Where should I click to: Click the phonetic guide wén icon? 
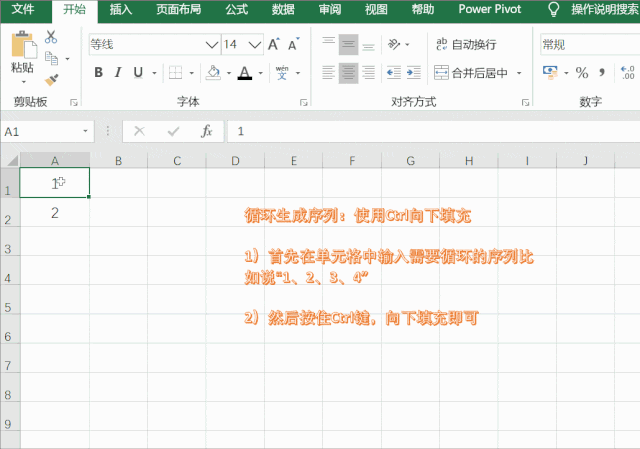tap(282, 73)
